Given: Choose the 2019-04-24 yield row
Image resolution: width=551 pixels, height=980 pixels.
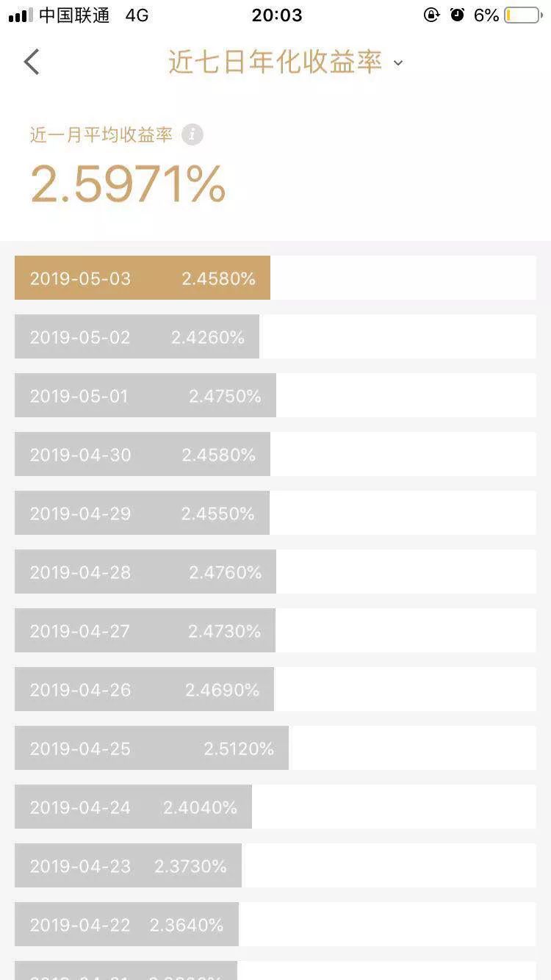Looking at the screenshot, I should (134, 807).
